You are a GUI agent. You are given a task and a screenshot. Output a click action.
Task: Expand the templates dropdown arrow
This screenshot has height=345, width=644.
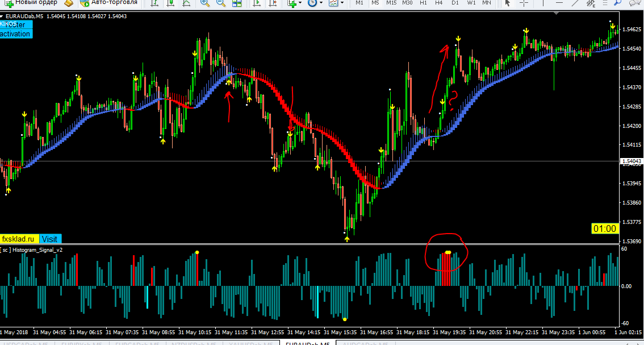click(x=342, y=3)
